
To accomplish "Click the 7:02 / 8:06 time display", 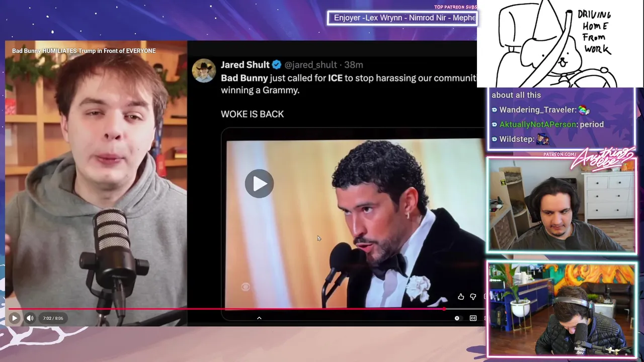I will 53,318.
